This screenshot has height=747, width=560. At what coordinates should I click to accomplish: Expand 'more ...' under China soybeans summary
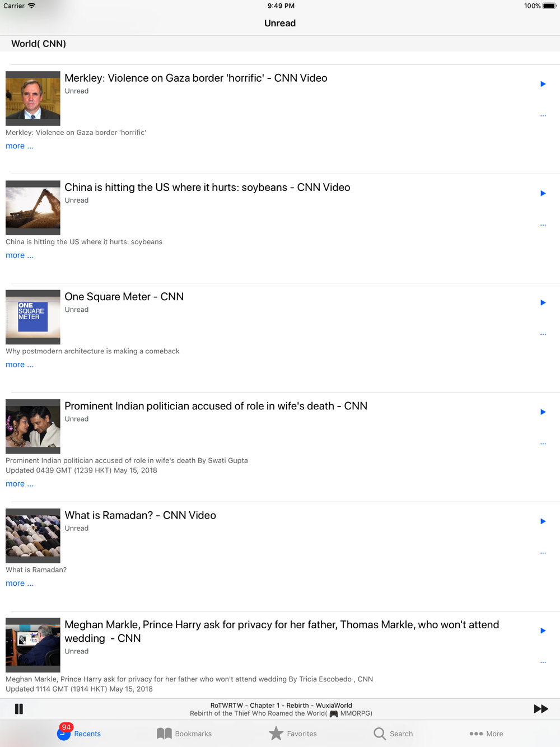(20, 255)
